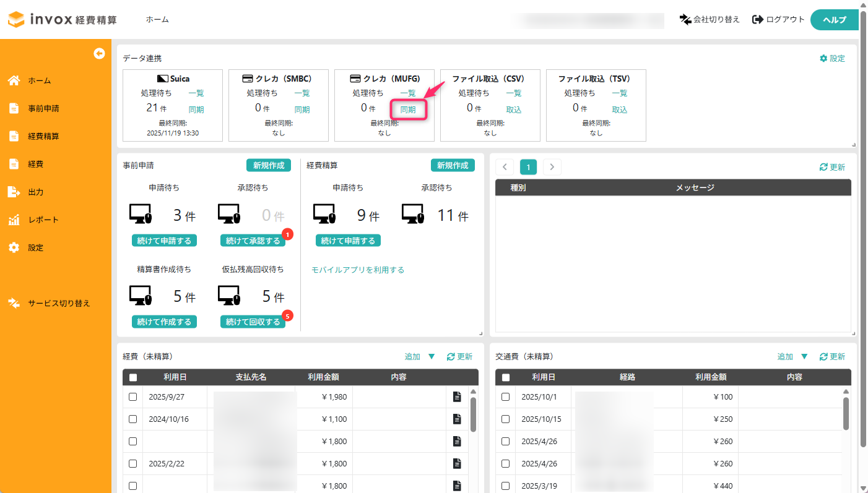Open the レポート chart icon in the sidebar

(x=14, y=220)
